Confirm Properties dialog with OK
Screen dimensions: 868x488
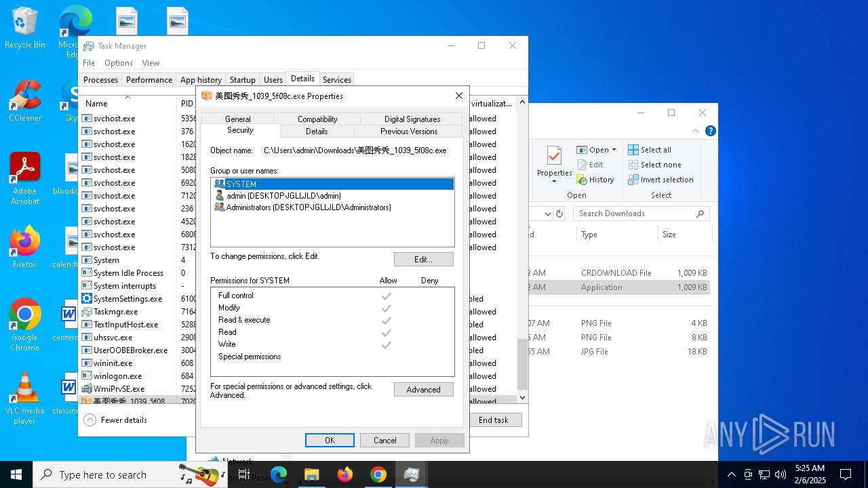click(330, 441)
